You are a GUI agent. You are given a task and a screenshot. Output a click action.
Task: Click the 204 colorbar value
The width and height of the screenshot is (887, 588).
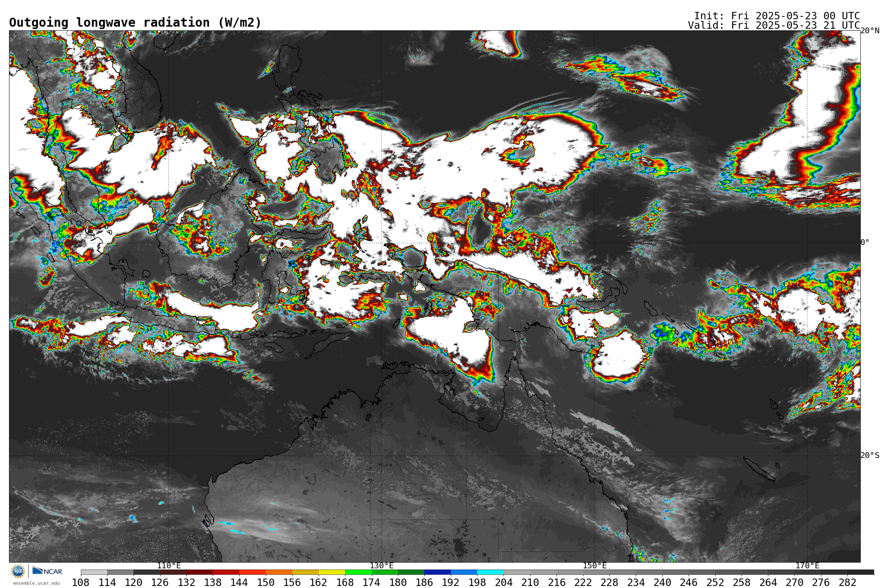coord(503,582)
